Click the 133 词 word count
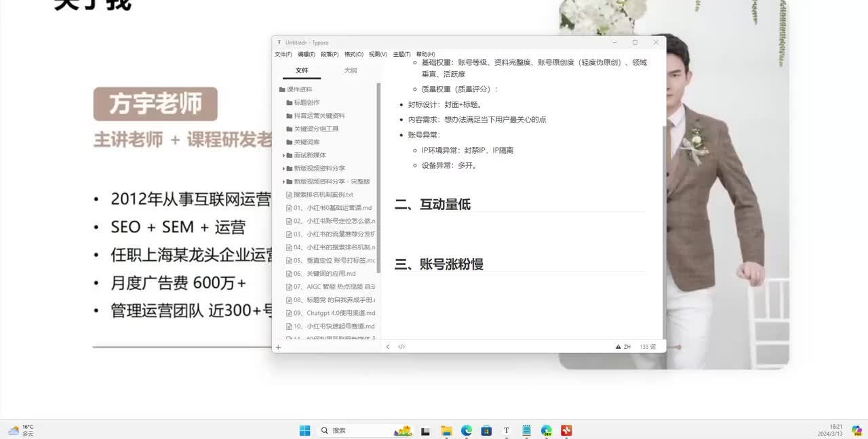This screenshot has height=439, width=868. (648, 347)
